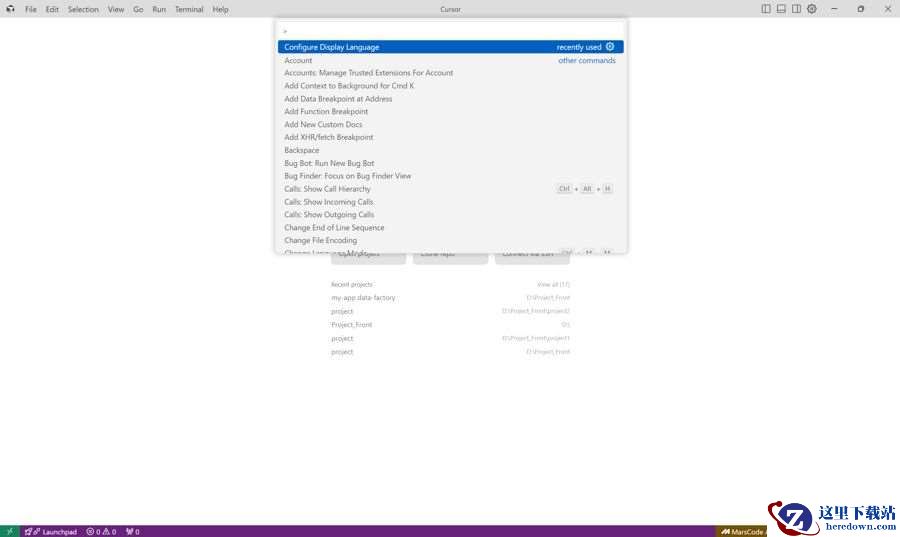This screenshot has width=900, height=537.
Task: Select Calls: Show Incoming Calls command
Action: (451, 202)
